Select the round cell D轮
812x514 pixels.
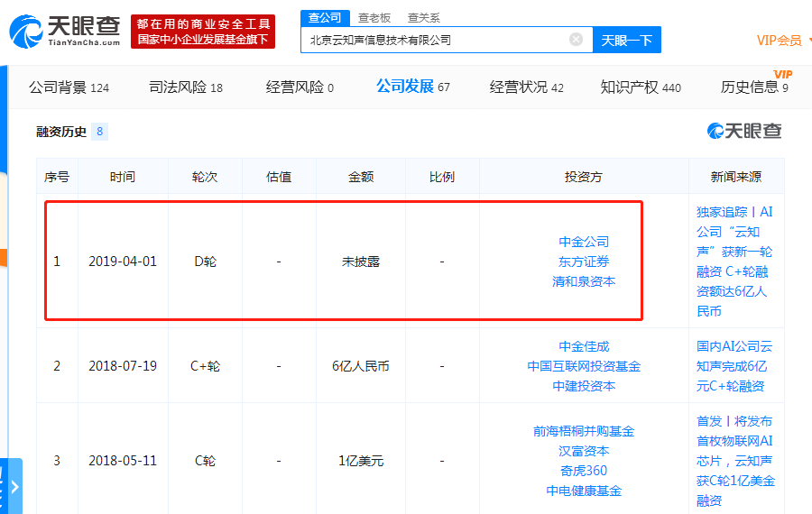[x=205, y=262]
